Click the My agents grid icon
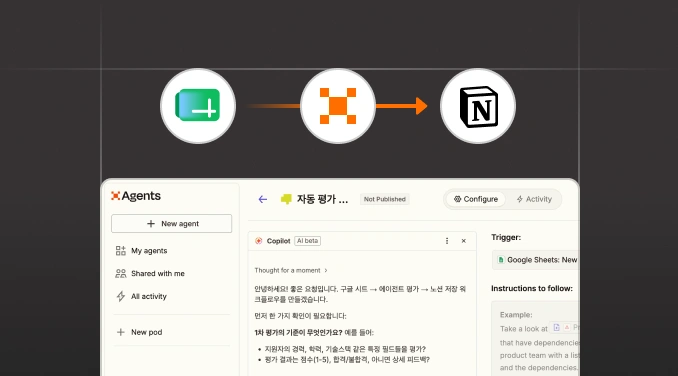 point(121,251)
